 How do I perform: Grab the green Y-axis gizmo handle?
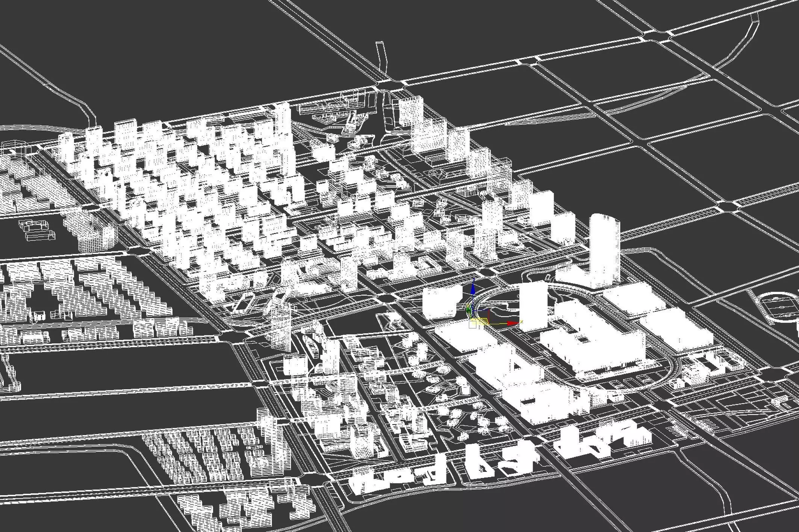tap(469, 311)
